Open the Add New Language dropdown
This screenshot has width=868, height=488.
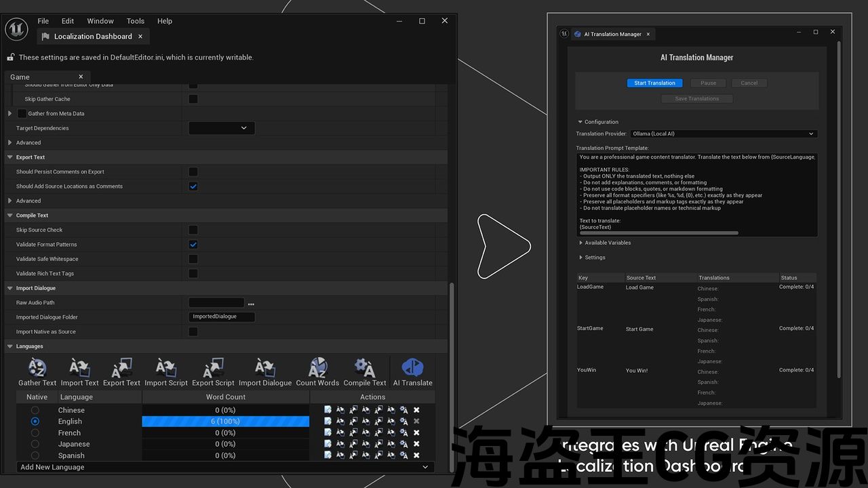click(x=225, y=467)
